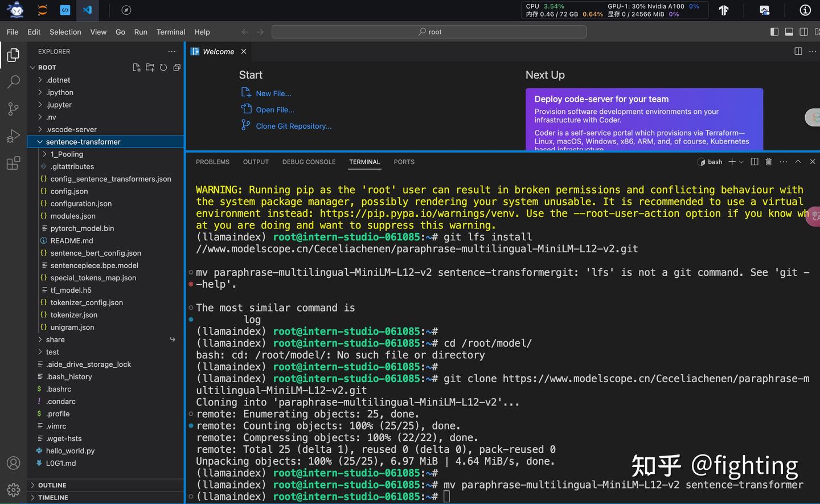Open tokenizer_config.json file
Viewport: 820px width, 504px height.
coord(105,302)
